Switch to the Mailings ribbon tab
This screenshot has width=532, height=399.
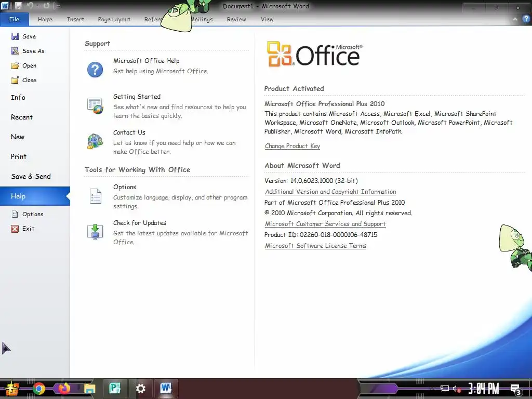click(x=202, y=19)
